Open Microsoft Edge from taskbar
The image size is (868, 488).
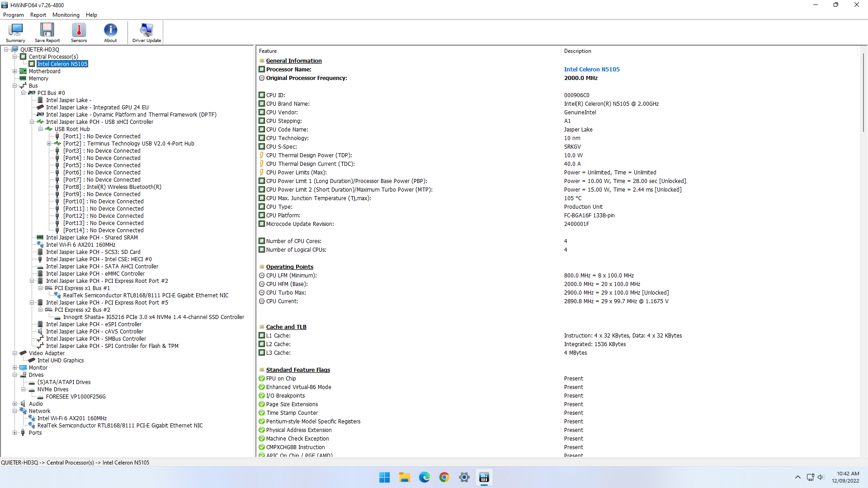[x=425, y=477]
